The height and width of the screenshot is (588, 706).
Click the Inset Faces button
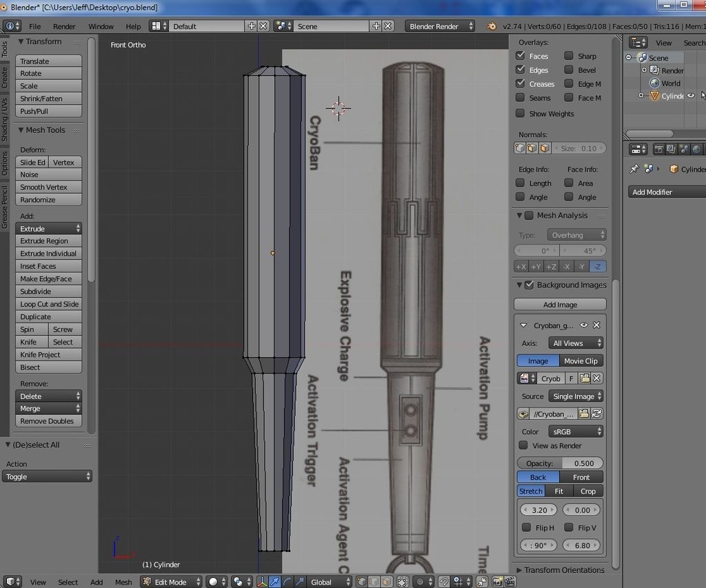click(49, 266)
